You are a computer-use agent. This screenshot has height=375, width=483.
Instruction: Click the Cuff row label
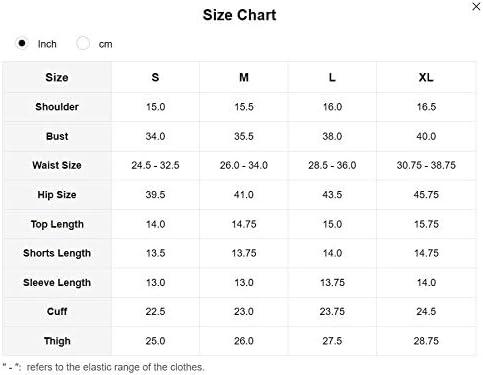point(57,311)
